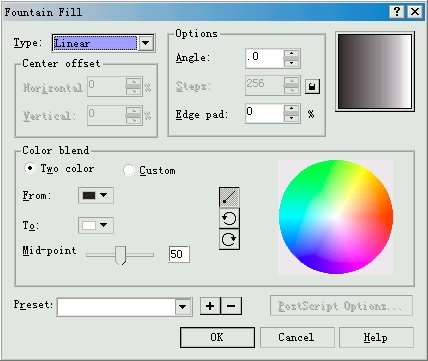428x361 pixels.
Task: Increase the Edge pad value with up arrow
Action: coord(292,109)
